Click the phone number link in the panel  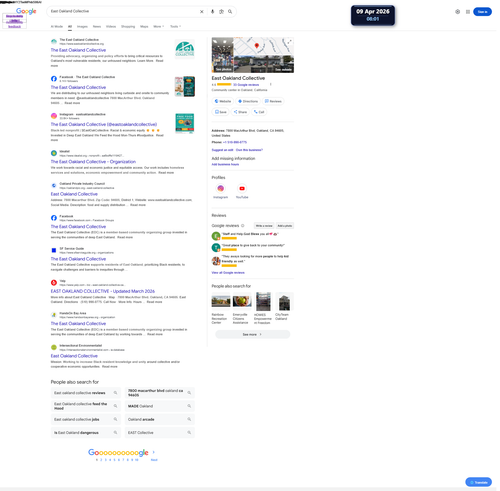pos(235,142)
